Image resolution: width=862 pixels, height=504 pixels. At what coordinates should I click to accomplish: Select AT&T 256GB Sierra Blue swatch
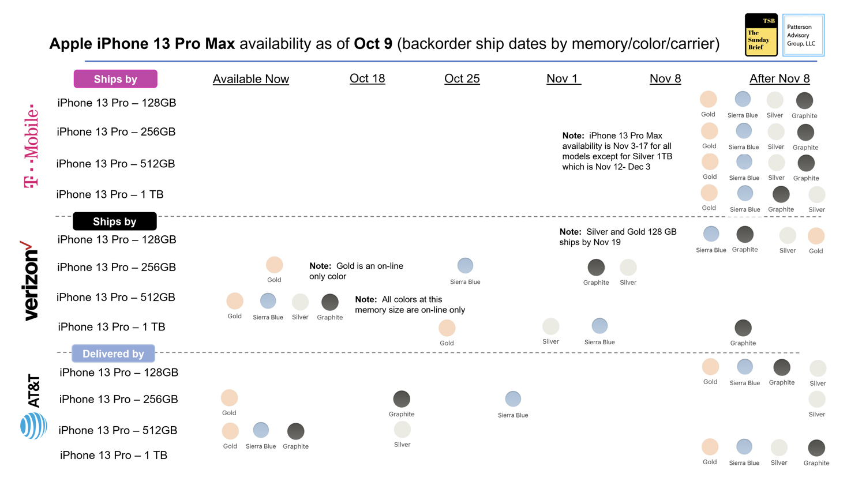[x=513, y=399]
